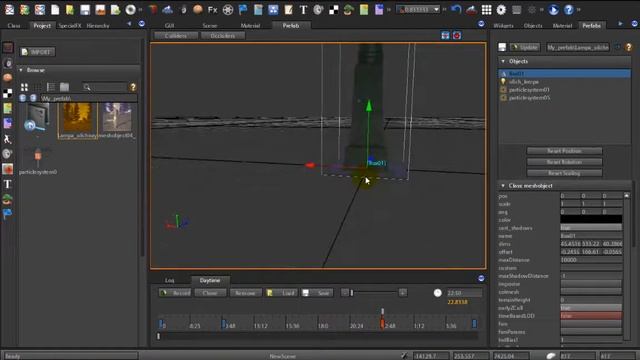Click the orange sphere icon in toolbar
Screen dimensions: 640x360
198,9
